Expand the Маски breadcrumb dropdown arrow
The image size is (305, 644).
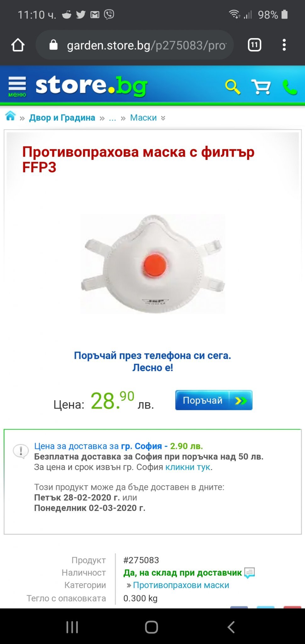coord(163,118)
